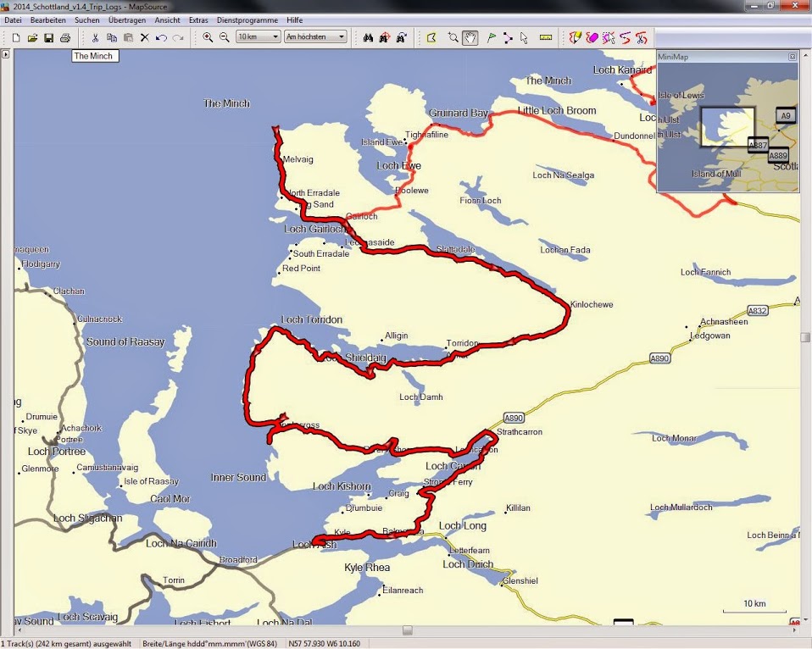This screenshot has width=812, height=649.
Task: Click the Print icon
Action: coord(65,37)
